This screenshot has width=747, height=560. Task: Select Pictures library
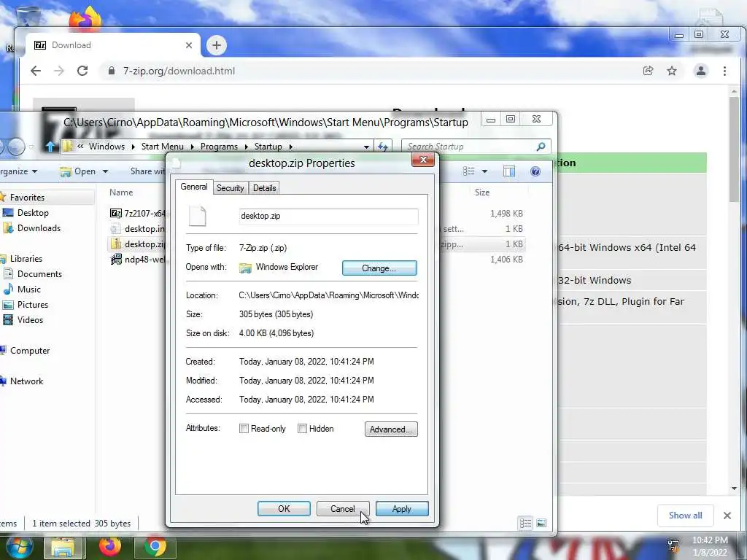coord(32,304)
